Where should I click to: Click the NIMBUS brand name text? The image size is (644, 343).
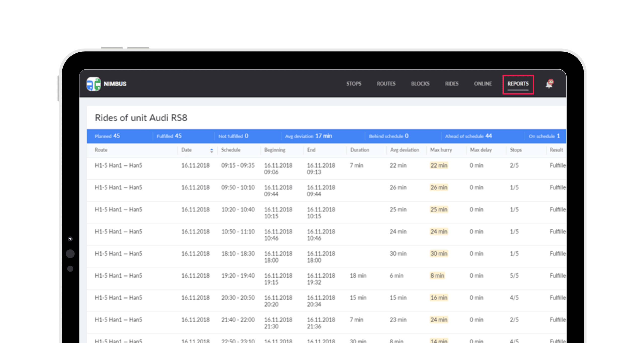(x=115, y=84)
